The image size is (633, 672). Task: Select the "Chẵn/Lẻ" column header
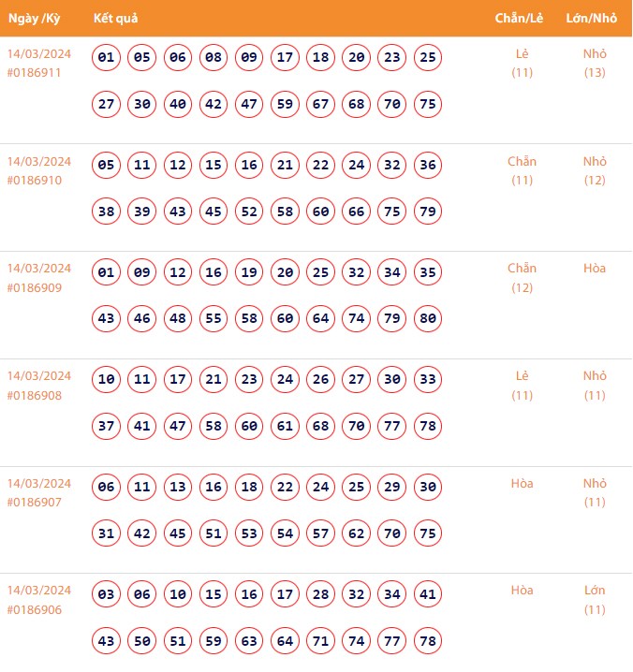coord(521,18)
